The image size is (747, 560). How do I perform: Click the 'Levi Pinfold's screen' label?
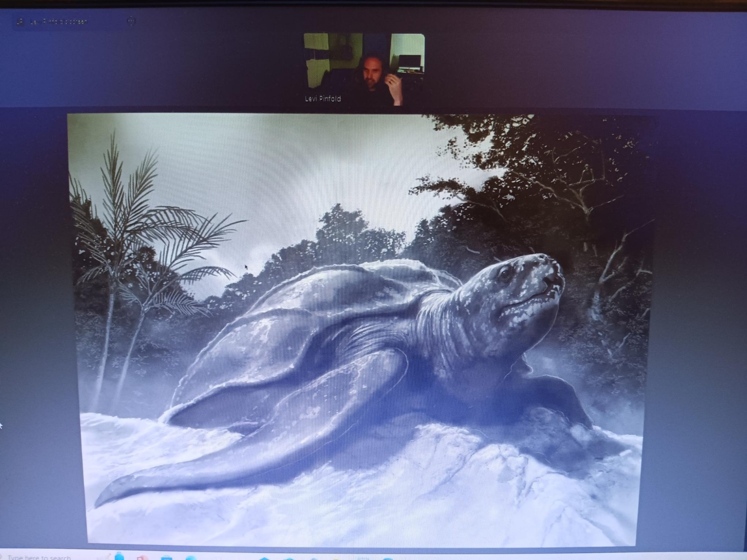click(58, 21)
